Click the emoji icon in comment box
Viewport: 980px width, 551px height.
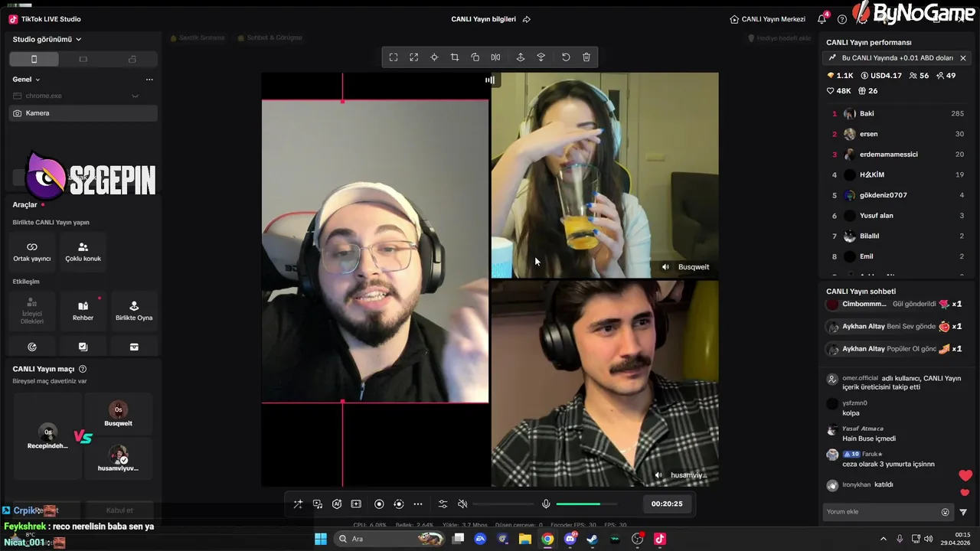click(946, 512)
